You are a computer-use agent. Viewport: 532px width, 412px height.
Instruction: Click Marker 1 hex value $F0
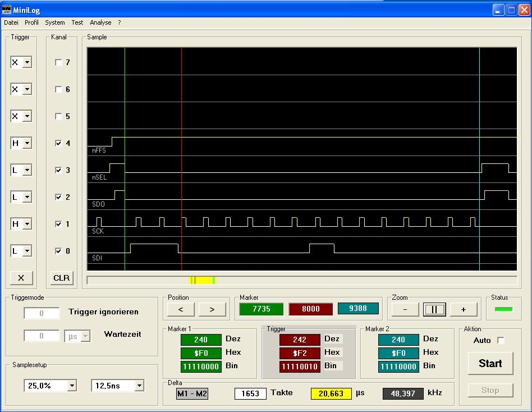pos(201,353)
